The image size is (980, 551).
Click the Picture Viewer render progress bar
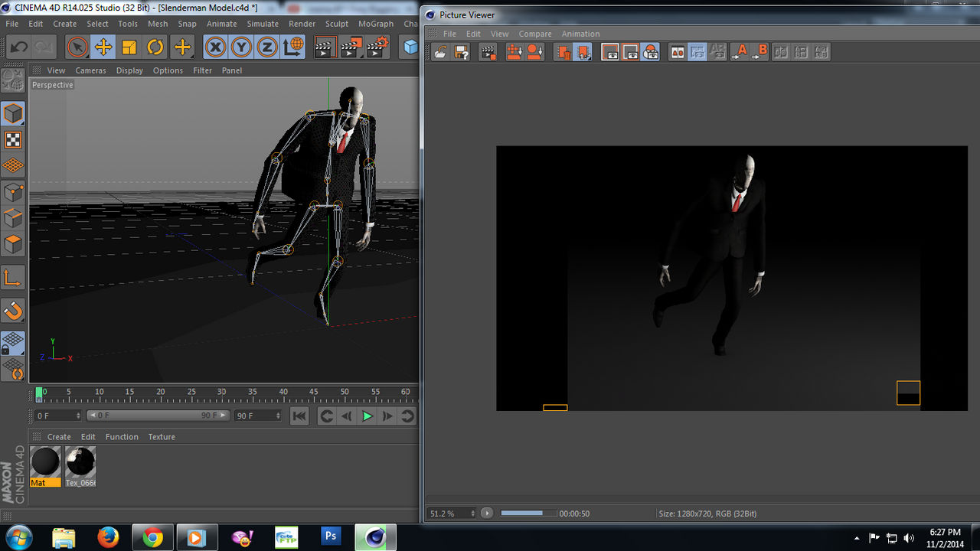pyautogui.click(x=528, y=514)
